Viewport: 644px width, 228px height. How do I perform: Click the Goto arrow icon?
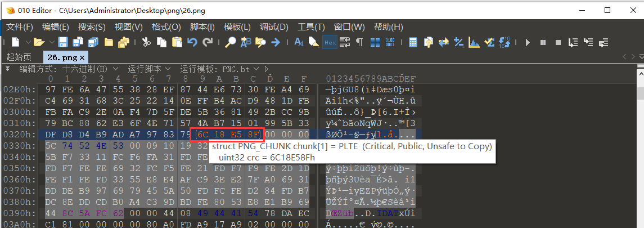[276, 42]
